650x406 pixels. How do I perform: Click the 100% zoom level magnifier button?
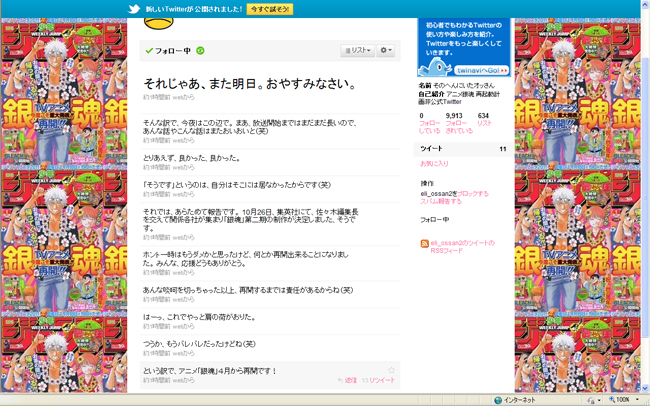619,400
